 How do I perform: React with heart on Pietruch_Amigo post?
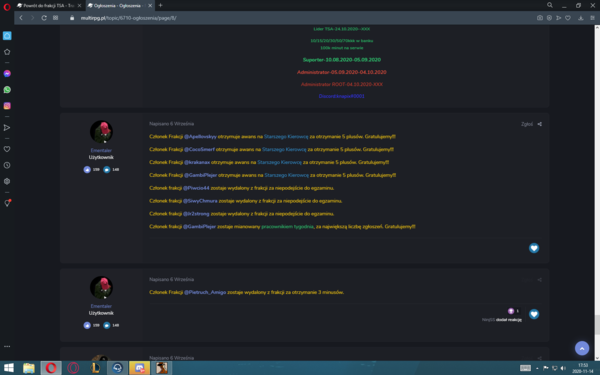point(534,314)
